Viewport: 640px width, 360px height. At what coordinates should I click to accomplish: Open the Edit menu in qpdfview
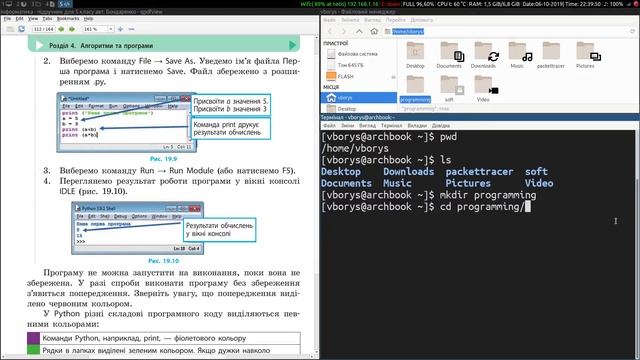click(20, 19)
